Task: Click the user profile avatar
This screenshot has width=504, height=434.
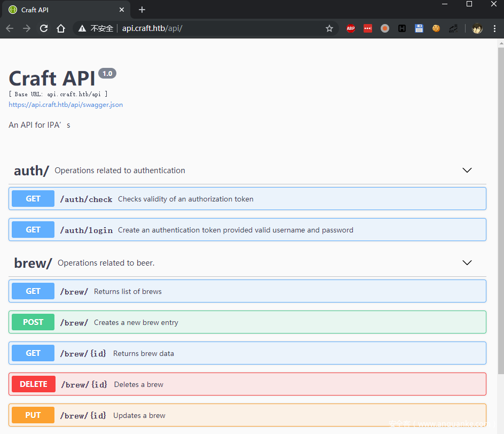Action: click(x=477, y=28)
